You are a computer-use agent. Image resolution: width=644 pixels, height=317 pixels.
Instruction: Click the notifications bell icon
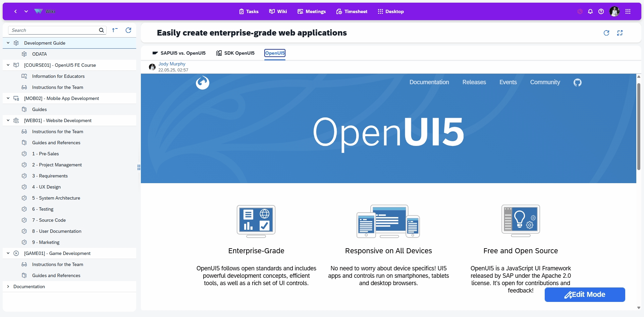(590, 11)
